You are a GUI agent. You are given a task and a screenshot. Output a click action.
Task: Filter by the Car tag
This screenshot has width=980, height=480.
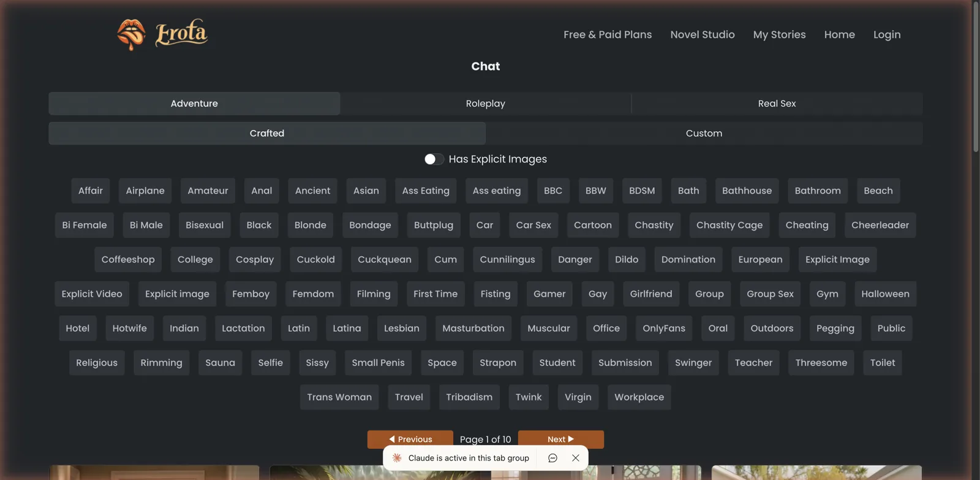(484, 225)
